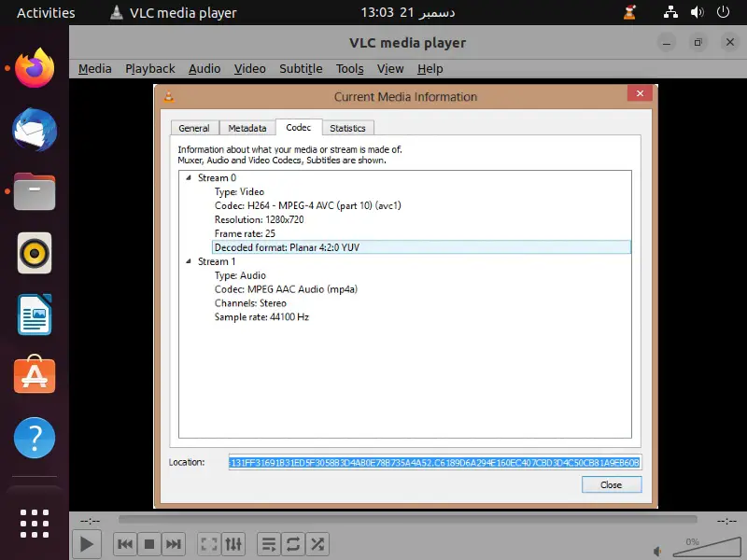Viewport: 747px width, 560px height.
Task: Open the Statistics tab
Action: [347, 128]
